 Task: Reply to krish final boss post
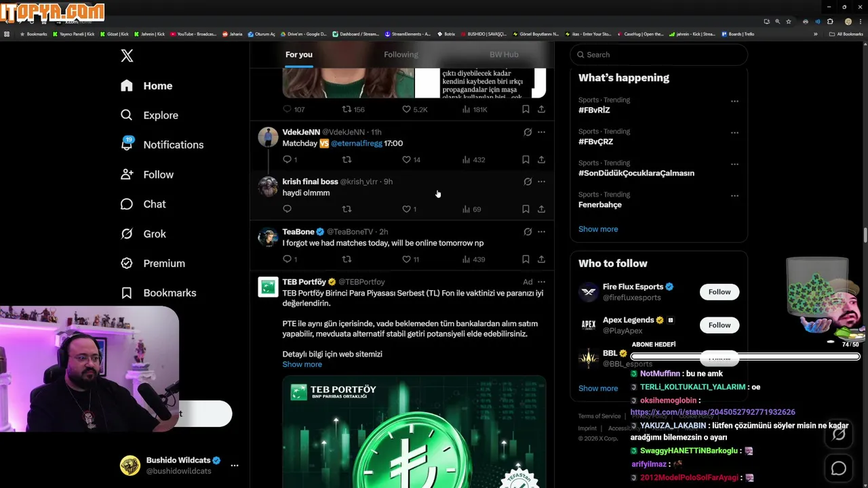coord(287,209)
